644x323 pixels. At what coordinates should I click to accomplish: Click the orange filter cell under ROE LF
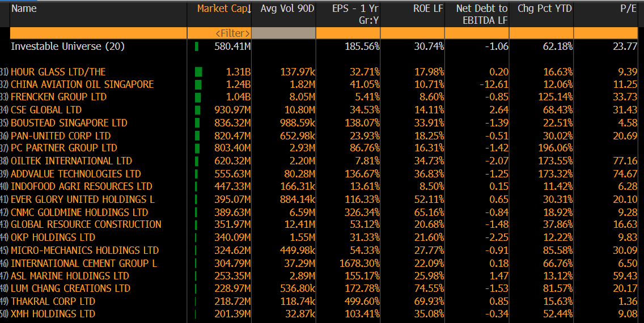(412, 33)
